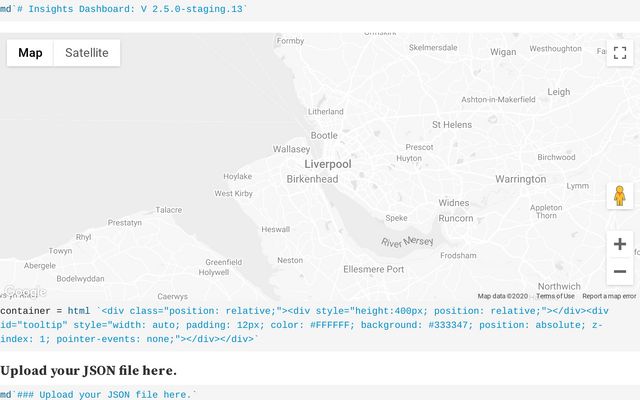The image size is (640, 400).
Task: Toggle fullscreen view of the map
Action: [620, 53]
